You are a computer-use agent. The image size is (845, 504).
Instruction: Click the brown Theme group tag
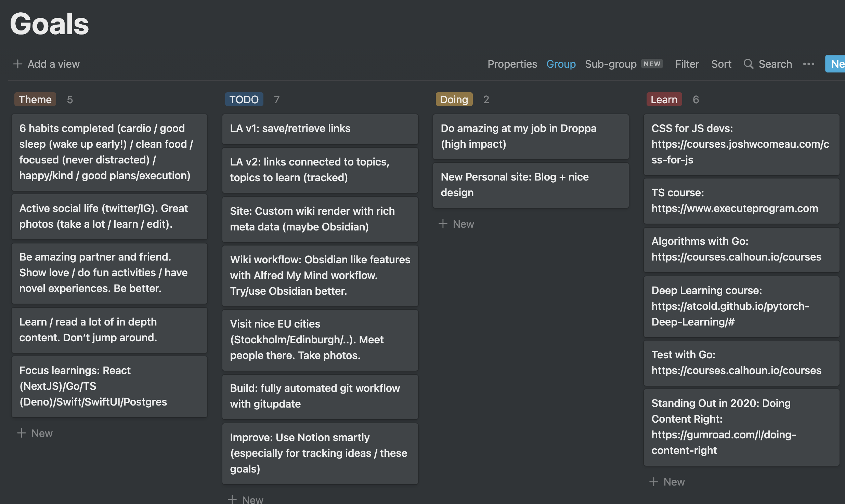[35, 100]
